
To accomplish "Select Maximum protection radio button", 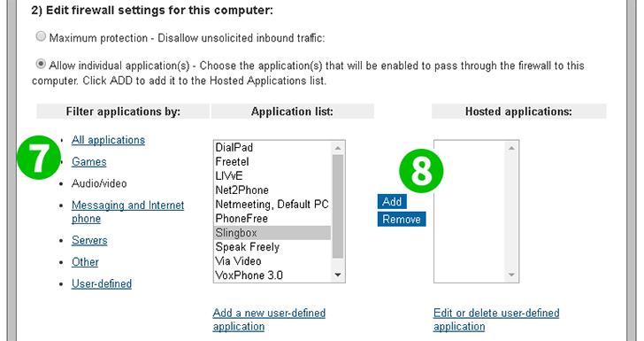I will coord(41,36).
